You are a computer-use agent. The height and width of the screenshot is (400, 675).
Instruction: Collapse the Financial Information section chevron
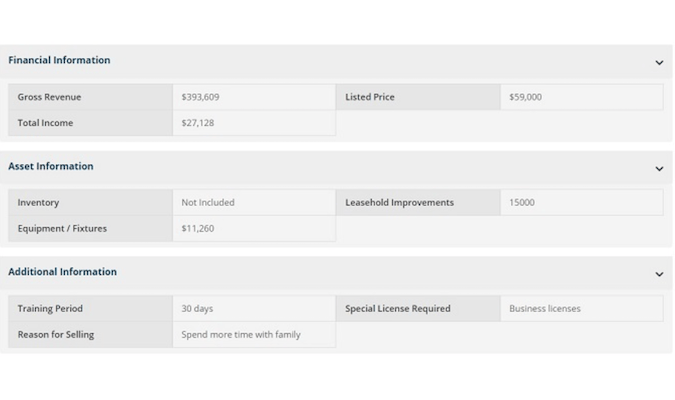coord(659,63)
